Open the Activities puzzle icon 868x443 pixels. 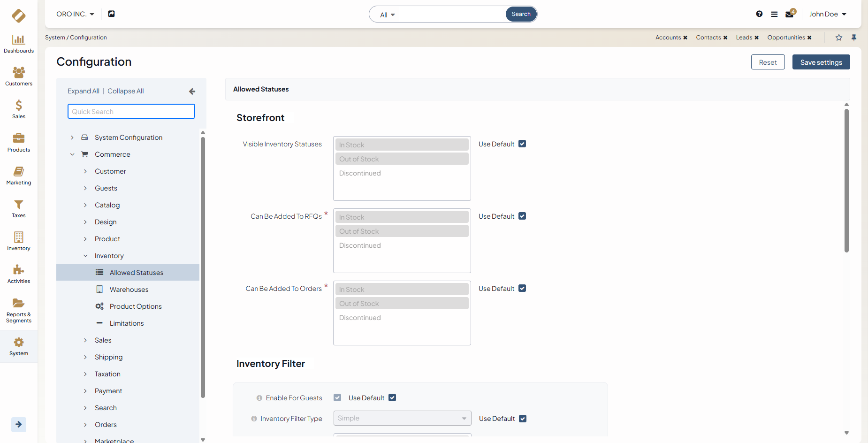click(19, 270)
